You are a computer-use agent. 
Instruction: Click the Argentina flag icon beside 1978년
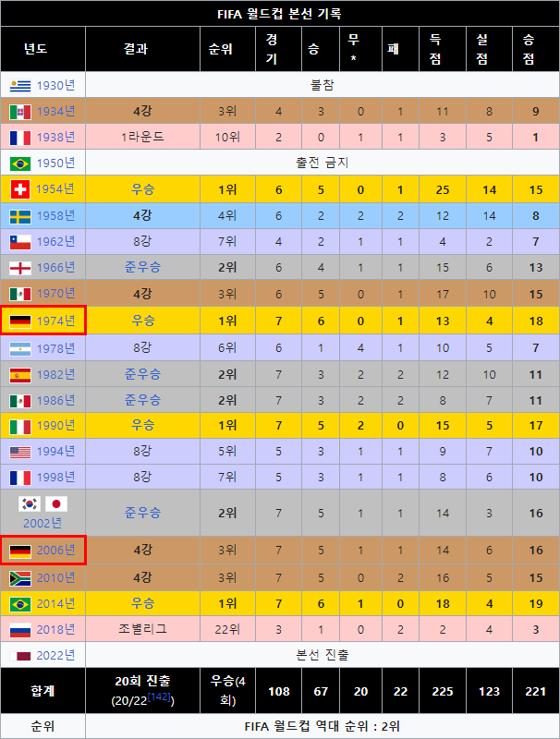(x=20, y=349)
